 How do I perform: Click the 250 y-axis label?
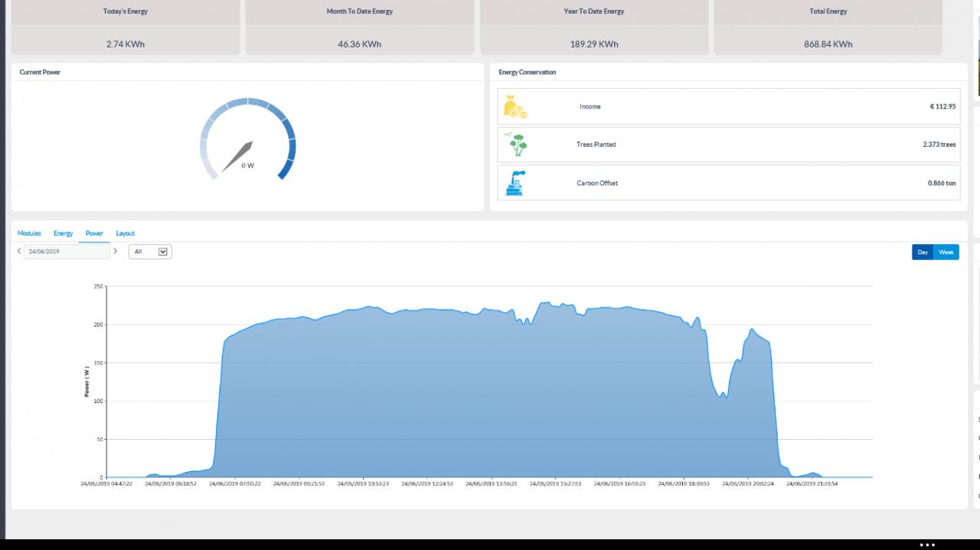tap(98, 287)
